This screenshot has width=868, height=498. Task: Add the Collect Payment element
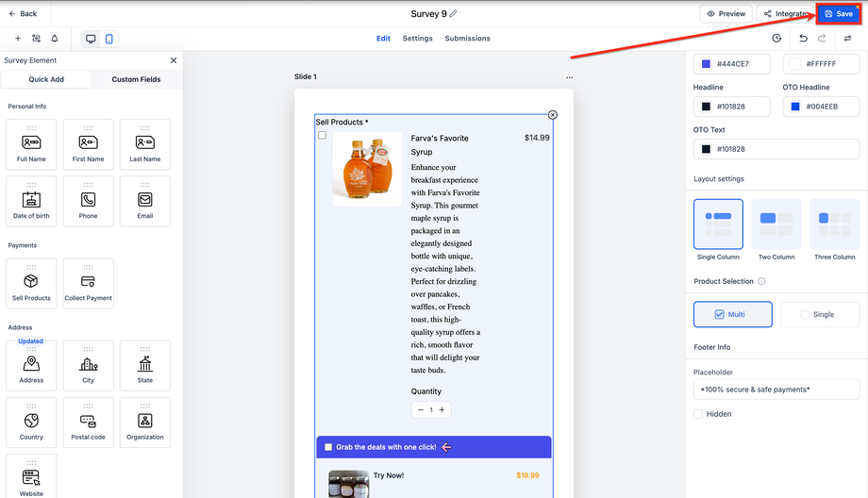pos(88,283)
